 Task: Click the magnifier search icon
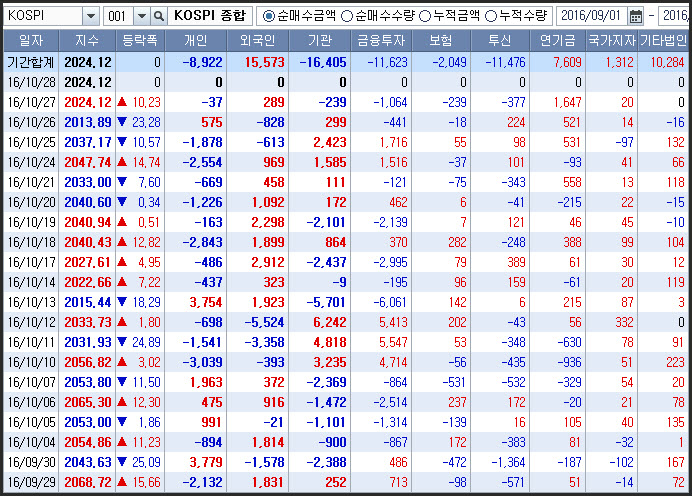point(158,16)
